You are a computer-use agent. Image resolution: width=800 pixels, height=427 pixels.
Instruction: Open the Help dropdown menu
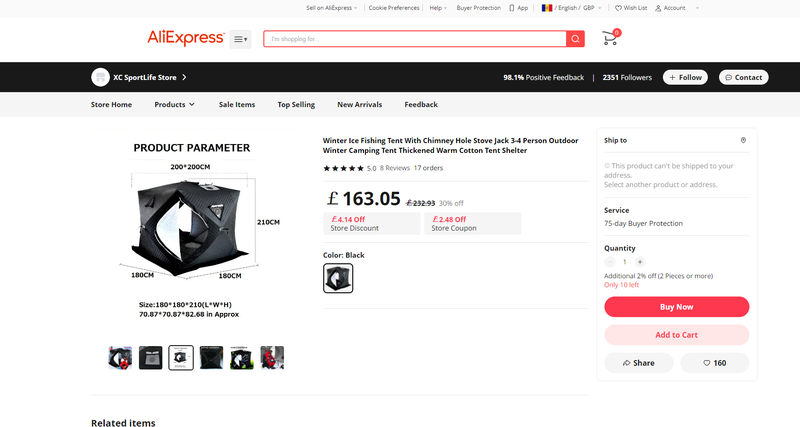click(x=437, y=8)
